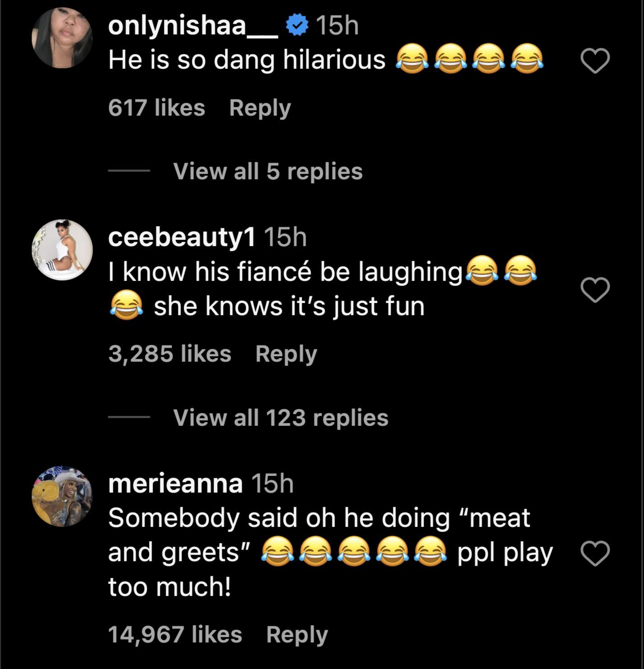644x669 pixels.
Task: Reply to onlynishaa__'s comment
Action: click(260, 108)
